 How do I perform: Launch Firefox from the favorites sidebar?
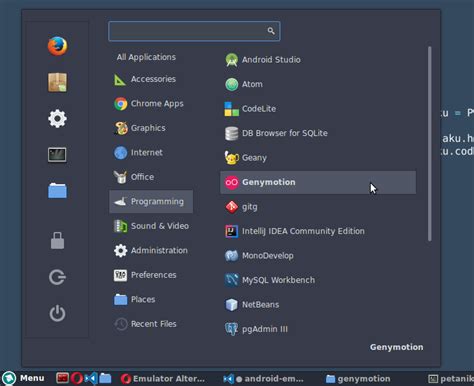pyautogui.click(x=57, y=46)
